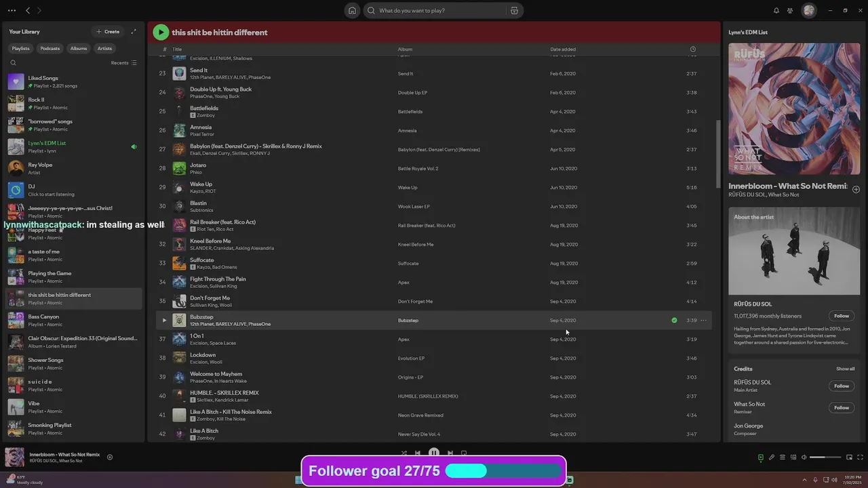Select the Welcome to Mayhem track
Image resolution: width=868 pixels, height=488 pixels.
[x=434, y=377]
